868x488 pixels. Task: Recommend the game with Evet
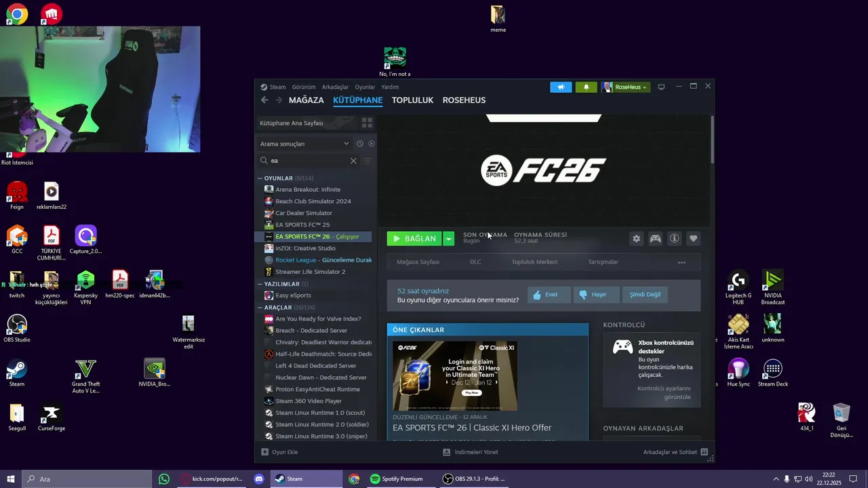pos(549,295)
